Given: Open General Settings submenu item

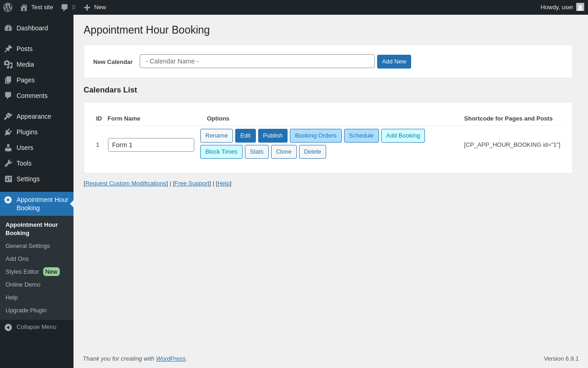Looking at the screenshot, I should (28, 246).
